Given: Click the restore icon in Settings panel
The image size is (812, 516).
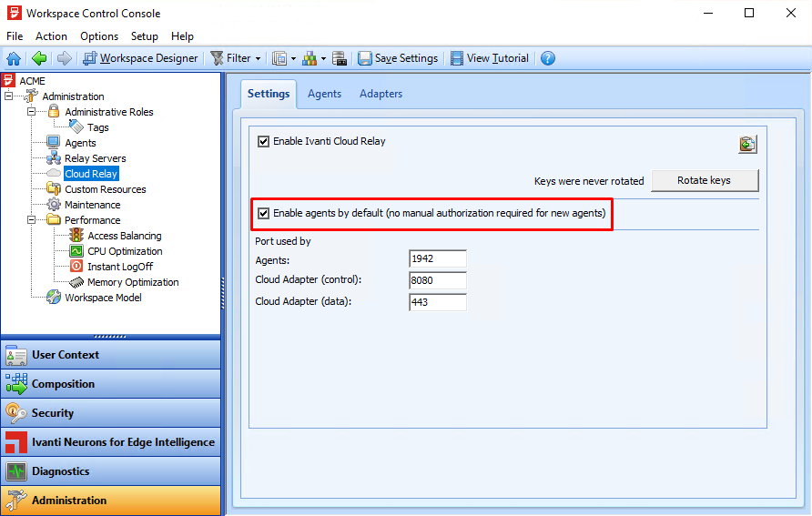Looking at the screenshot, I should (x=747, y=144).
